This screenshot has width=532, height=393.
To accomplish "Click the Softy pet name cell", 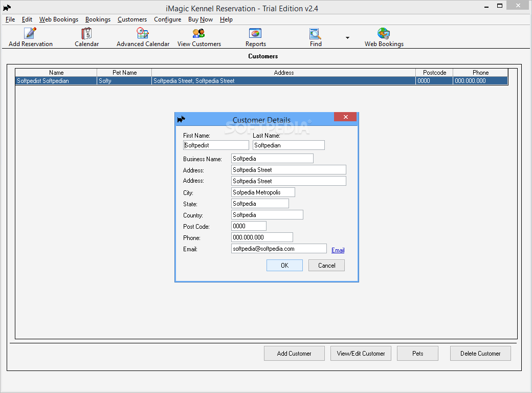I will tap(124, 81).
